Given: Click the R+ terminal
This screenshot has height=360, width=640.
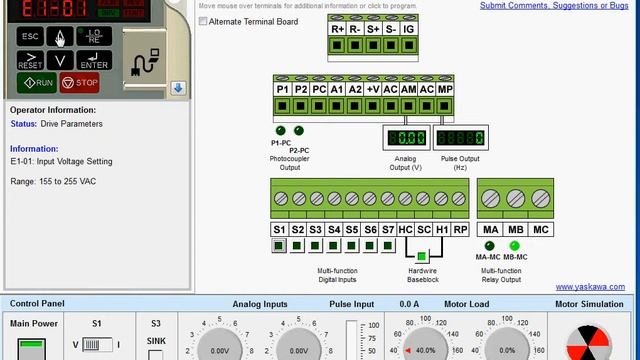Looking at the screenshot, I should click(x=337, y=45).
